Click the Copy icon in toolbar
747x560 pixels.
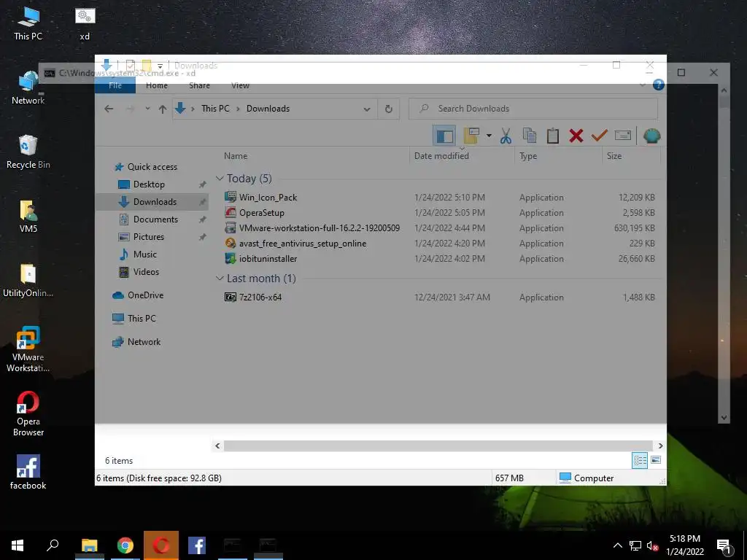click(x=530, y=136)
